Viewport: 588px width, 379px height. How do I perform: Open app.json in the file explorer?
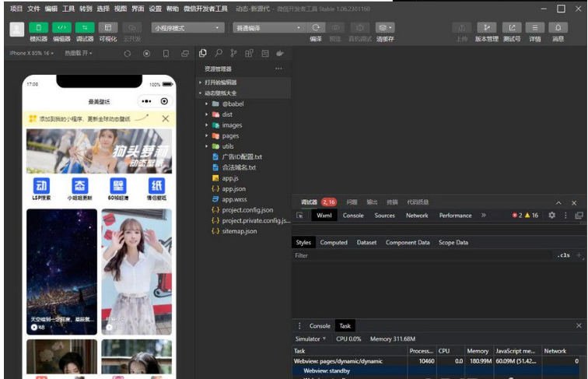[x=233, y=189]
